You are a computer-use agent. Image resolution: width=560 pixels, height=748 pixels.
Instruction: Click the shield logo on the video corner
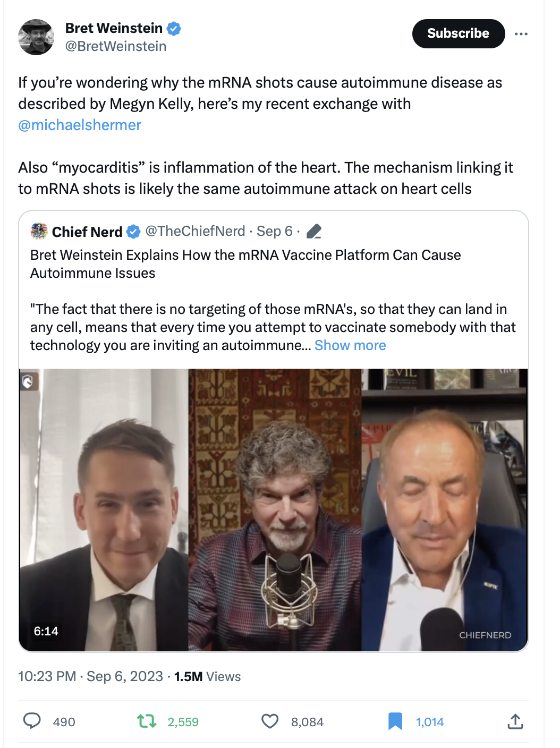(x=28, y=380)
